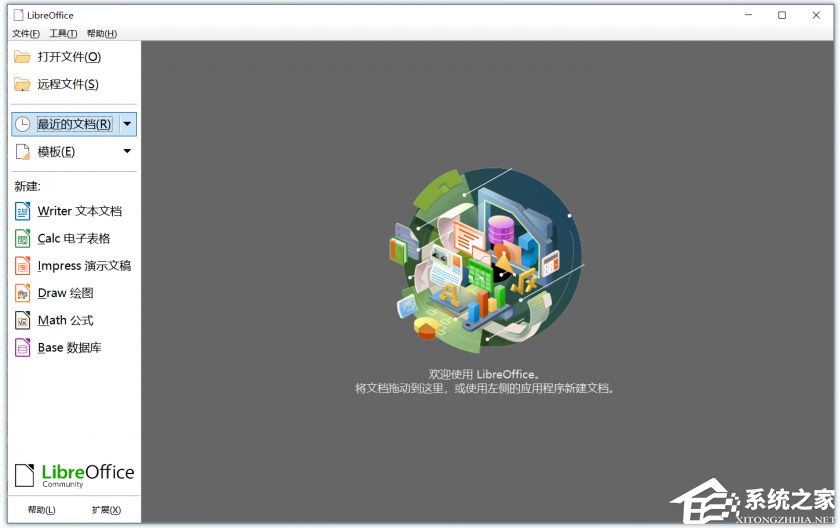
Task: Select 最近的文档(R) button label
Action: click(x=74, y=124)
